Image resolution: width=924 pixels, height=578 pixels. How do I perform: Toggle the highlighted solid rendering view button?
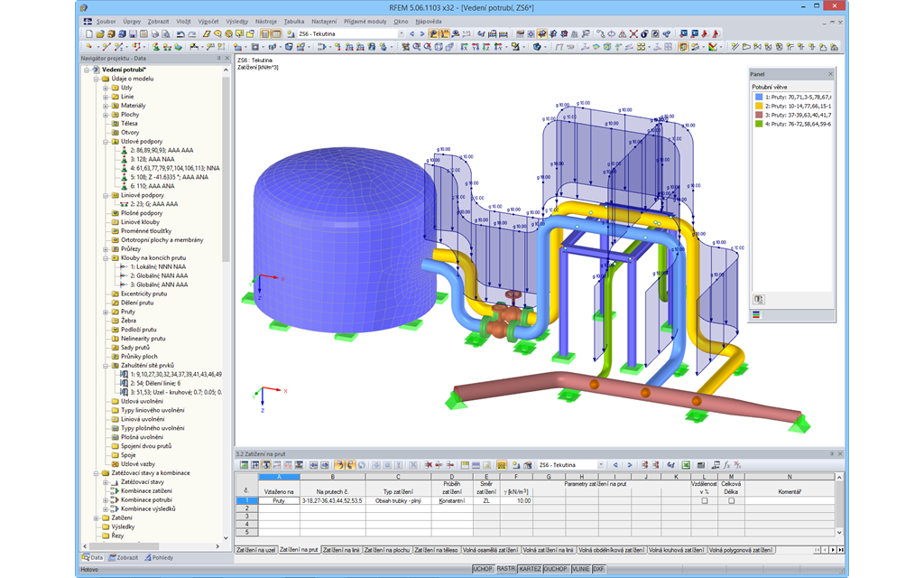point(541,33)
